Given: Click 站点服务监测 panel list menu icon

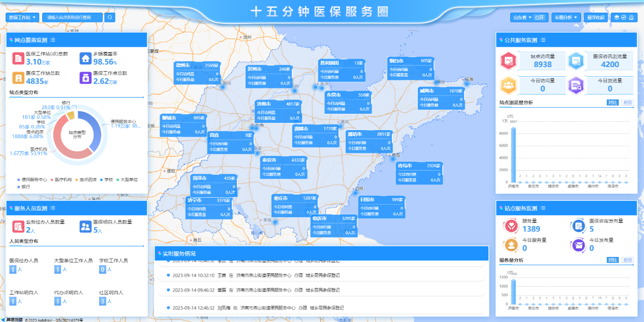Looking at the screenshot, I should (x=543, y=208).
